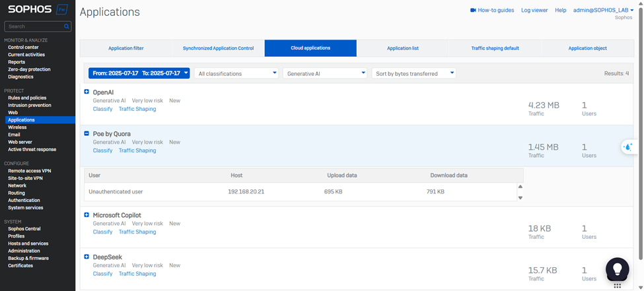644x291 pixels.
Task: Open Zero-day protection in sidebar
Action: pyautogui.click(x=29, y=69)
